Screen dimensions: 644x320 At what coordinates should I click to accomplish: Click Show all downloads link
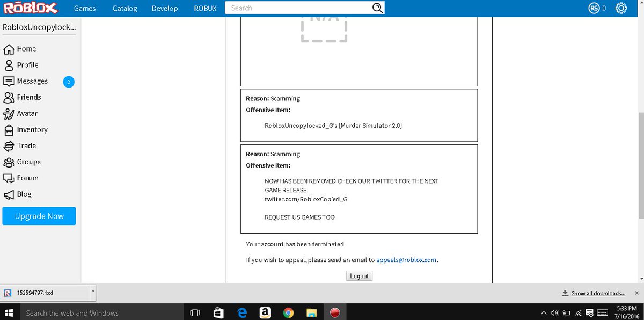pos(598,293)
